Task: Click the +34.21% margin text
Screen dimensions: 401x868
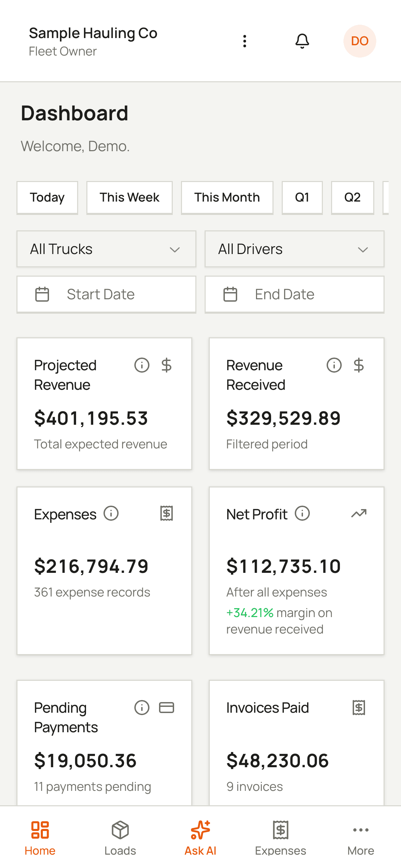Action: (250, 613)
